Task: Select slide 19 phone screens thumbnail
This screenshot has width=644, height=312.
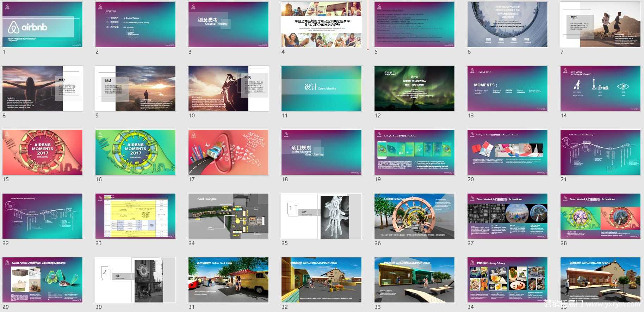Action: coord(415,152)
